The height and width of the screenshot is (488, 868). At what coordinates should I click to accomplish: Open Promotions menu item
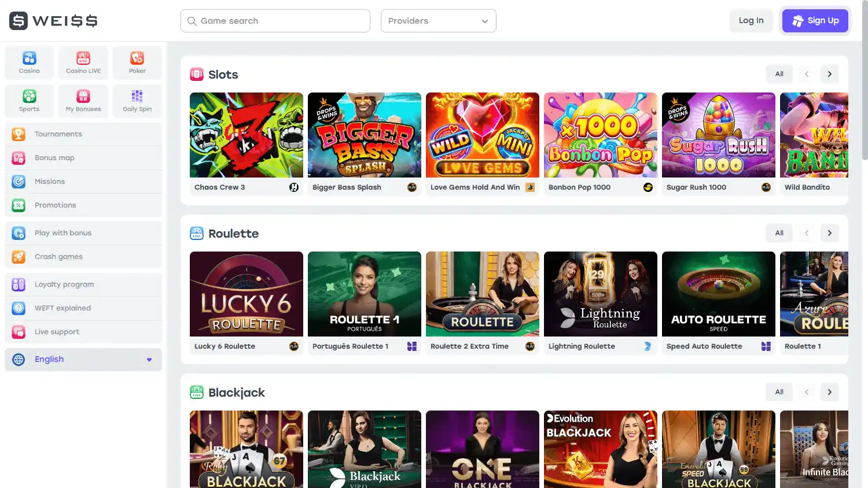click(83, 205)
